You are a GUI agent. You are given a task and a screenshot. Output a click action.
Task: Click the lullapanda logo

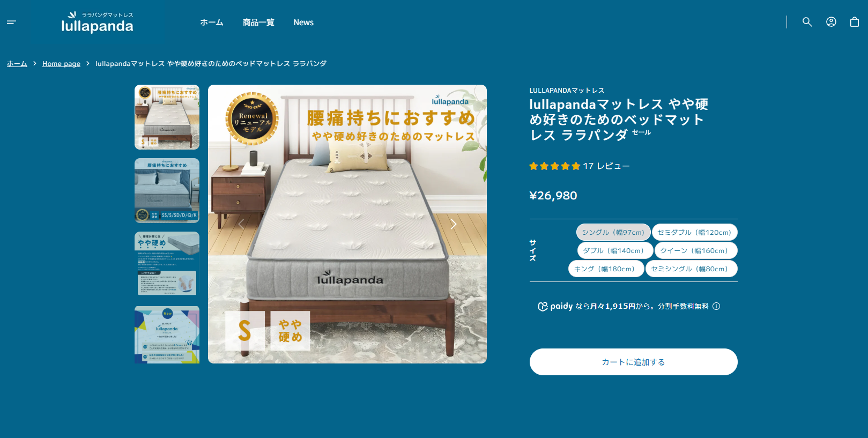tap(97, 22)
